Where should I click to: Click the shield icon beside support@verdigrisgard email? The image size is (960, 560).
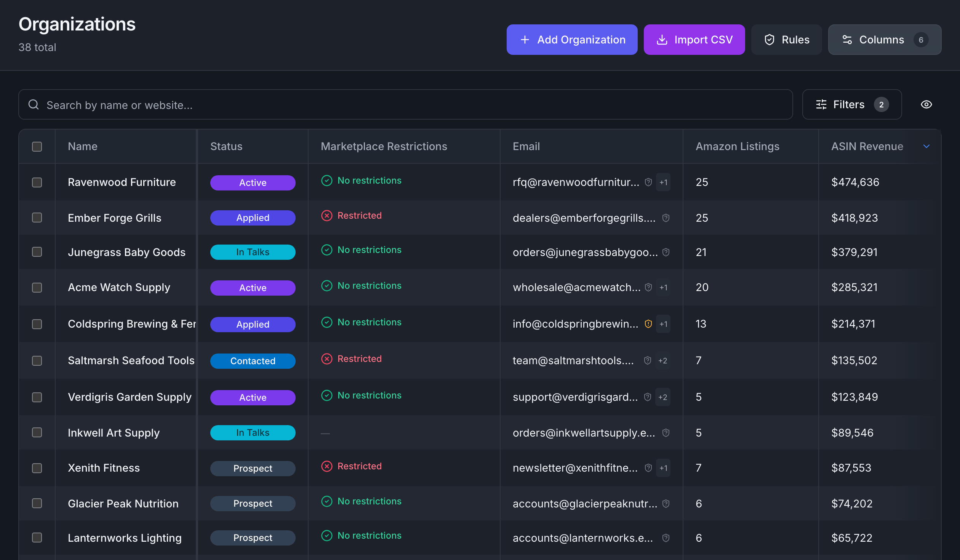pos(647,397)
